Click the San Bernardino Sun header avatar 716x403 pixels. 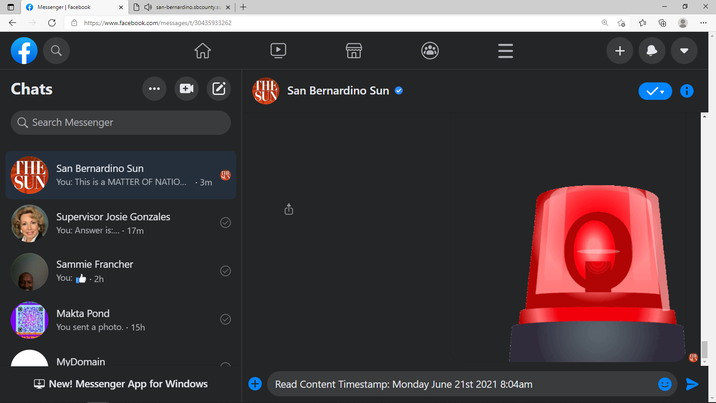pos(265,91)
